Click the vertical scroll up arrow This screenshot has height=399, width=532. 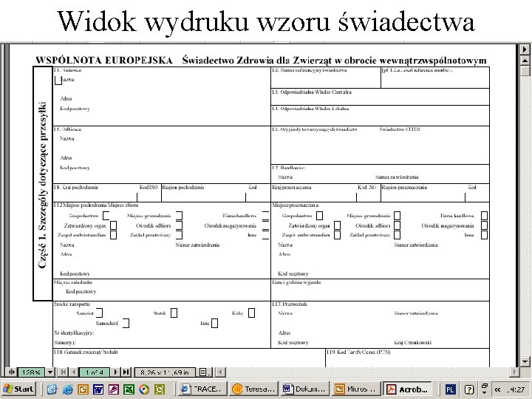525,61
